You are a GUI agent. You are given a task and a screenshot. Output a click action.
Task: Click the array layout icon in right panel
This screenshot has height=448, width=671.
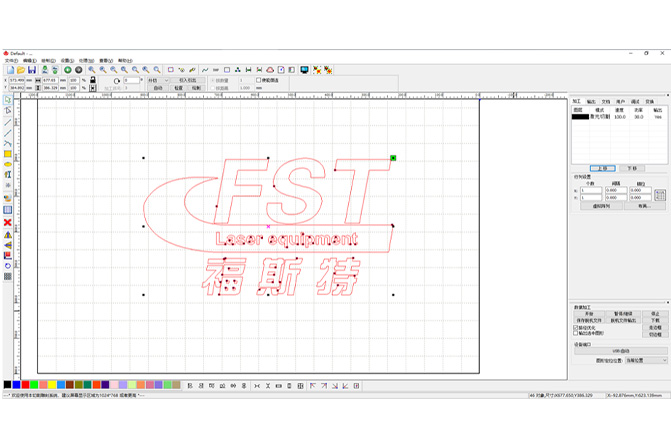660,195
